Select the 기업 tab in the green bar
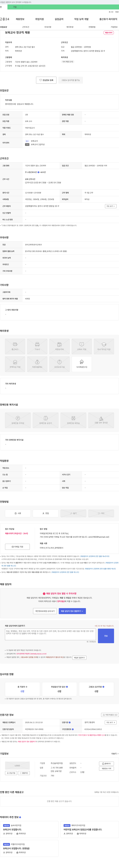Image resolution: width=119 pixels, height=868 pixels. (x=15, y=7)
